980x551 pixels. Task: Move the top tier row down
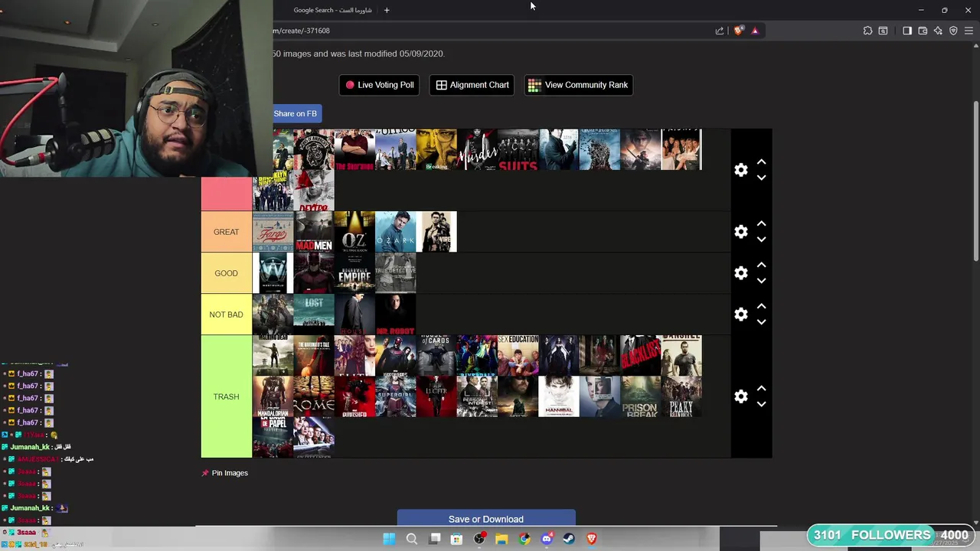tap(761, 178)
